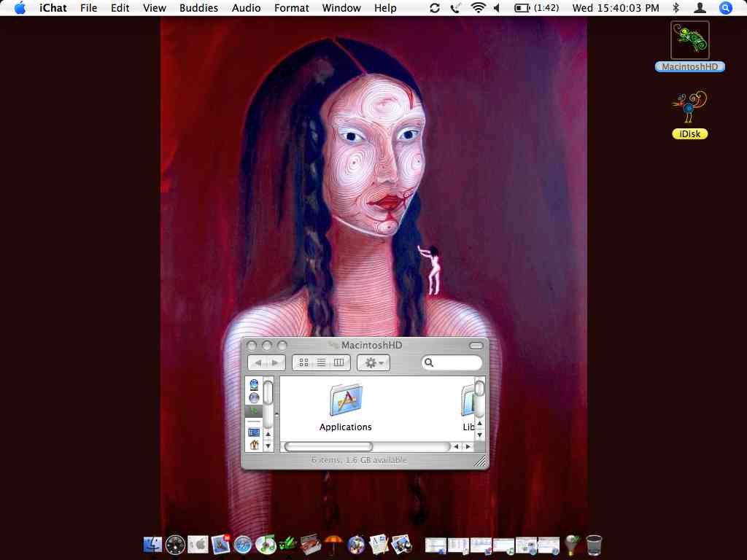Open Preview from the Dock
The width and height of the screenshot is (747, 560).
pos(401,544)
